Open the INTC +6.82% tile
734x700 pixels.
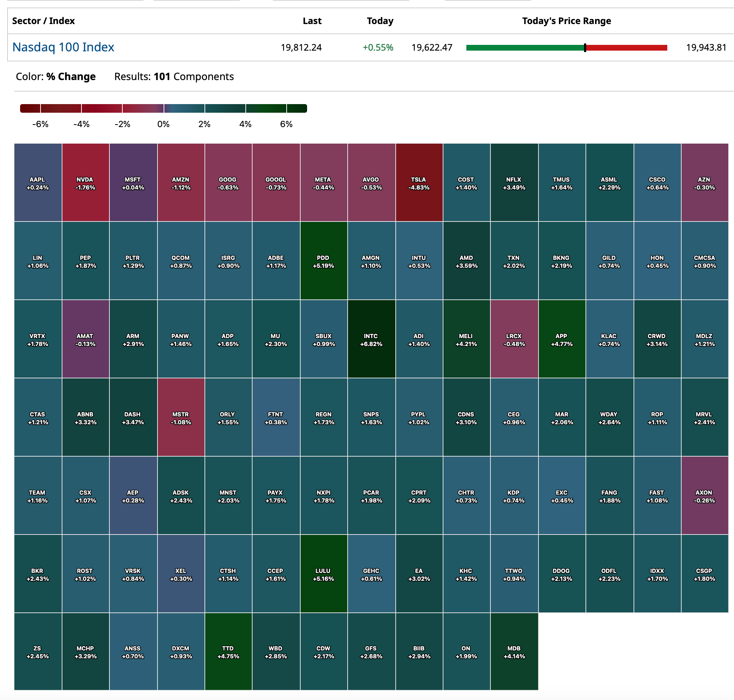(x=371, y=339)
